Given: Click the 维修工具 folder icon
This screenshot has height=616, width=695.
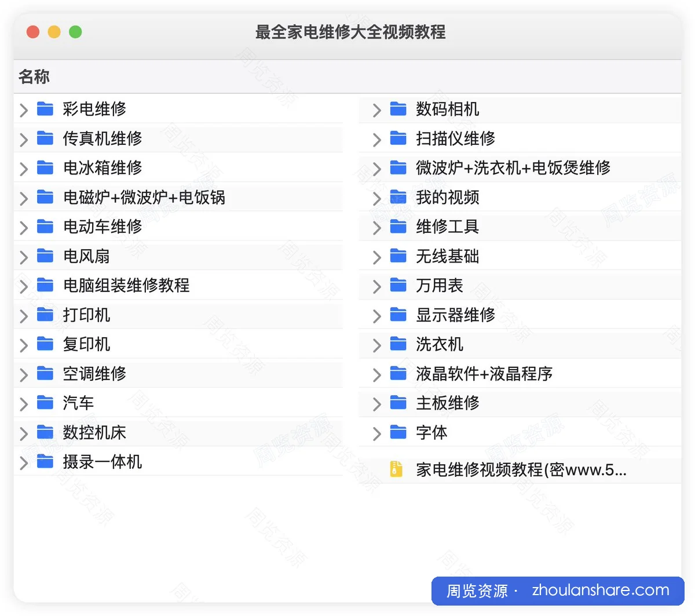Looking at the screenshot, I should (398, 226).
